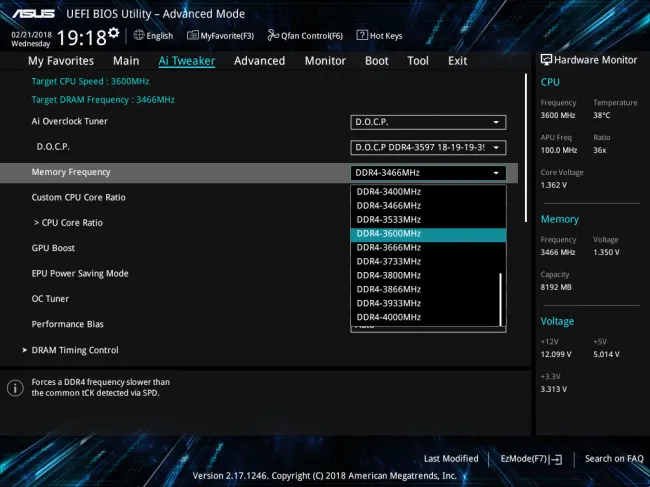Collapse the Memory Frequency dropdown
Image resolution: width=650 pixels, height=487 pixels.
(428, 173)
